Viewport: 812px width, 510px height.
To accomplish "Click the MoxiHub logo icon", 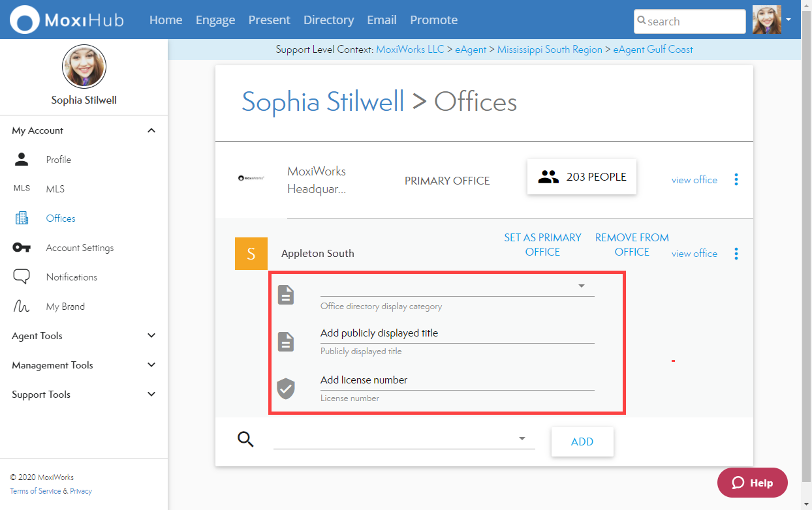I will (x=24, y=20).
